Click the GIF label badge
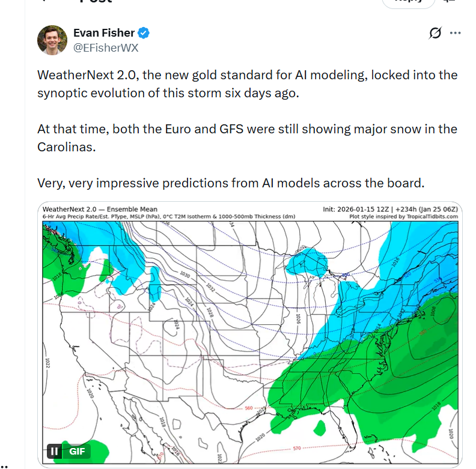476x469 pixels. (x=78, y=451)
